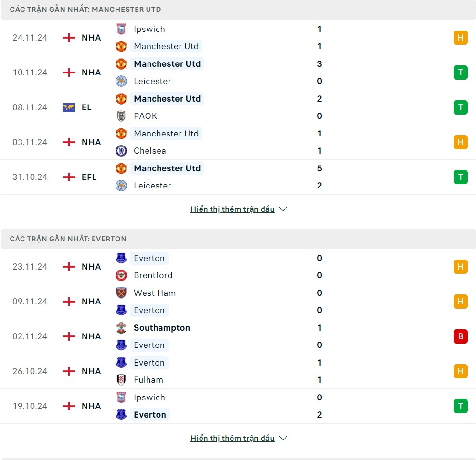Click the Southampton club badge

(x=121, y=328)
